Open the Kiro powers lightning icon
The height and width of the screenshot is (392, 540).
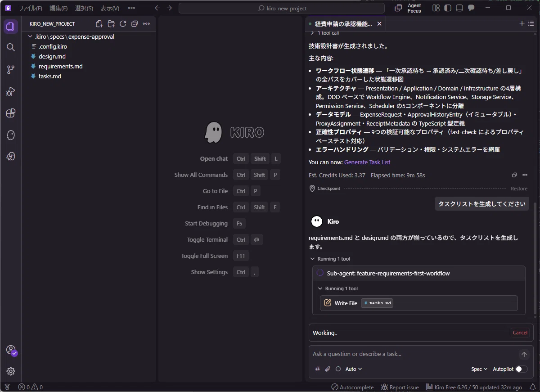point(11,156)
